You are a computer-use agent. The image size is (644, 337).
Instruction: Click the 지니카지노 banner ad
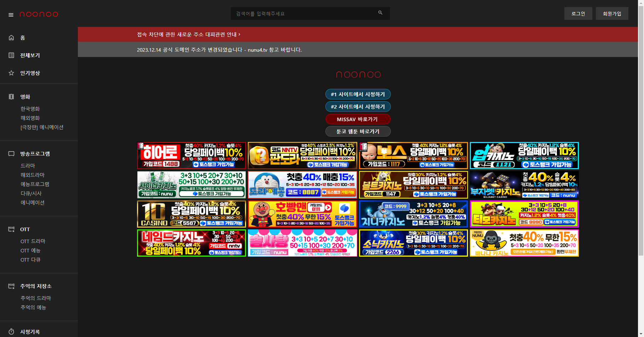pos(414,214)
